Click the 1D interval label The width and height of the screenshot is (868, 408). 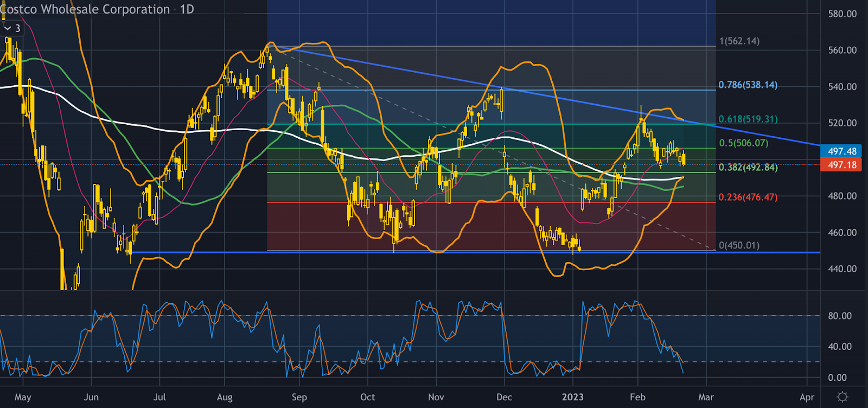tap(187, 9)
